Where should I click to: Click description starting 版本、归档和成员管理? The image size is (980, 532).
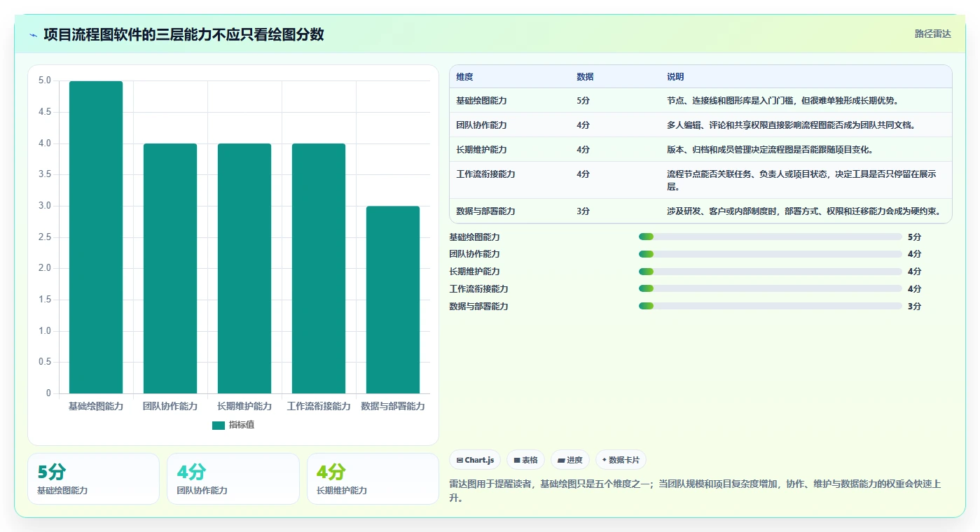click(x=770, y=150)
